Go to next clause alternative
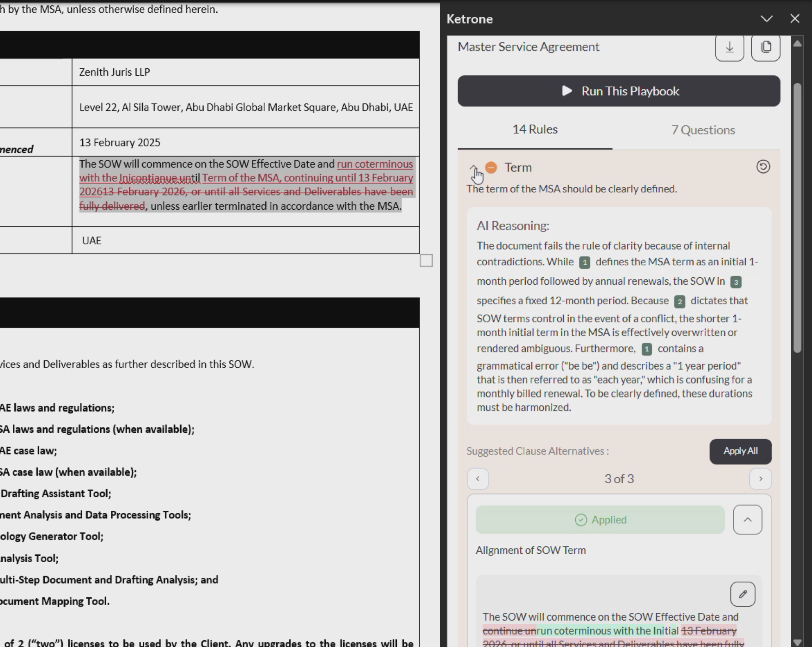 (x=760, y=479)
